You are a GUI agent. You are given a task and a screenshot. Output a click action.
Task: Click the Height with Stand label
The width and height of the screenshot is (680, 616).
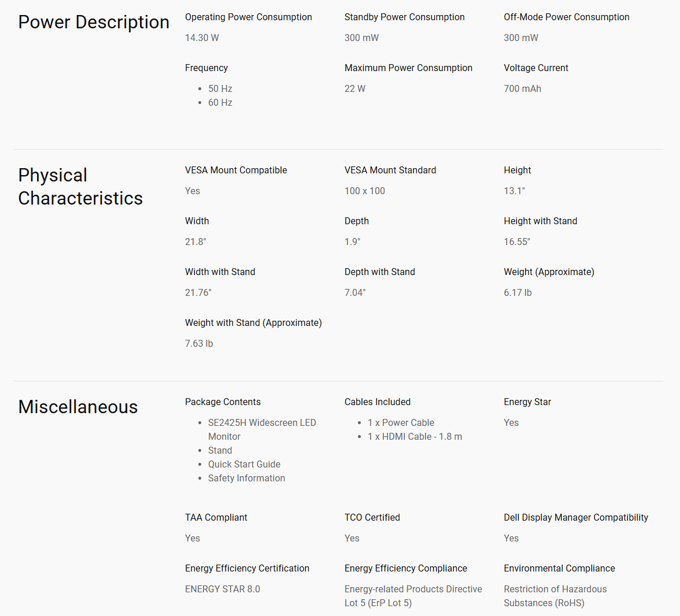[540, 221]
